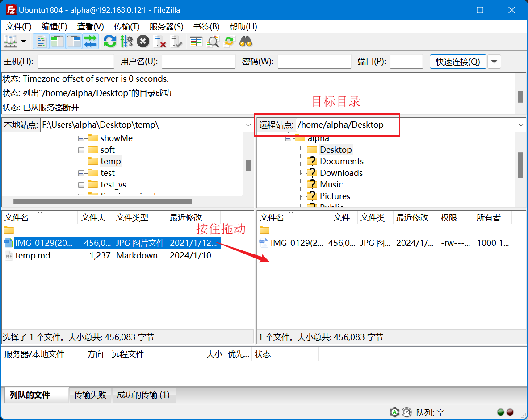Click local tree horizontal scrollbar
528x420 pixels.
click(103, 202)
